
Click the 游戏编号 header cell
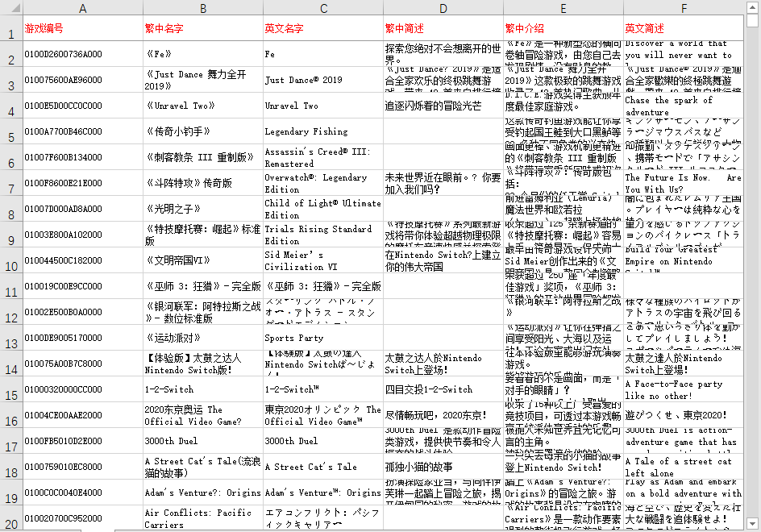[83, 28]
